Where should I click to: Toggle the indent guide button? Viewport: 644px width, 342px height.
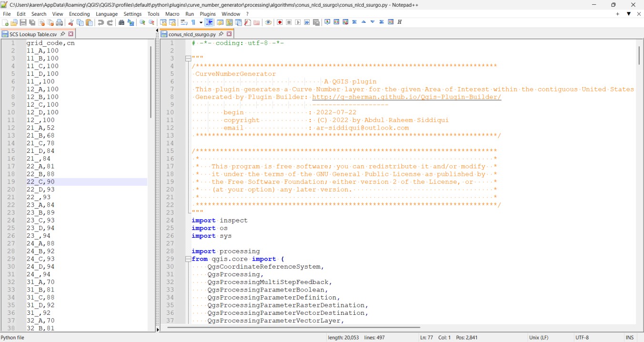point(209,22)
